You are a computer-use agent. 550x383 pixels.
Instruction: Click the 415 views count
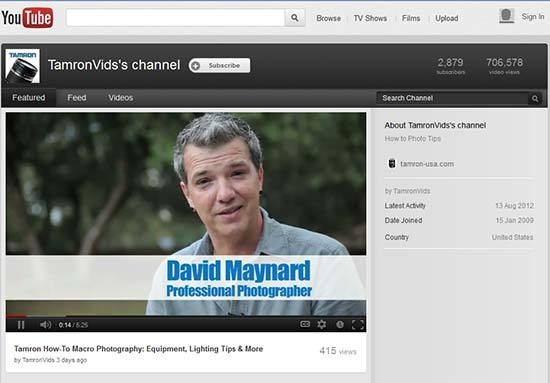pyautogui.click(x=338, y=351)
